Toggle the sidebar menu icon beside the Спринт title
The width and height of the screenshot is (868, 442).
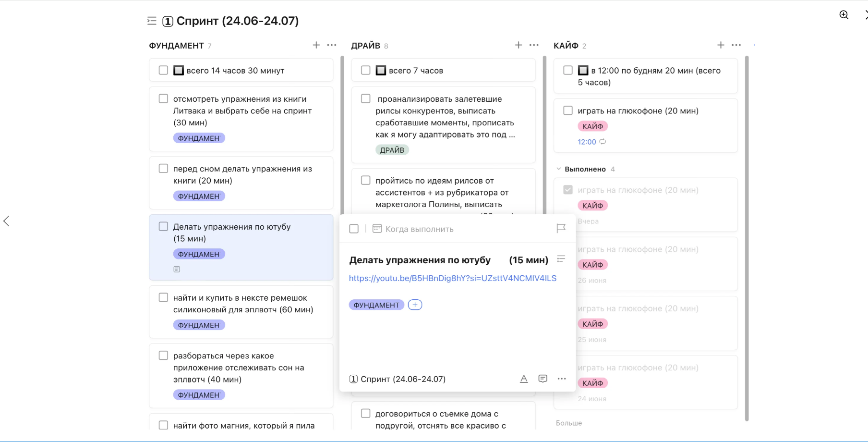[x=152, y=21]
